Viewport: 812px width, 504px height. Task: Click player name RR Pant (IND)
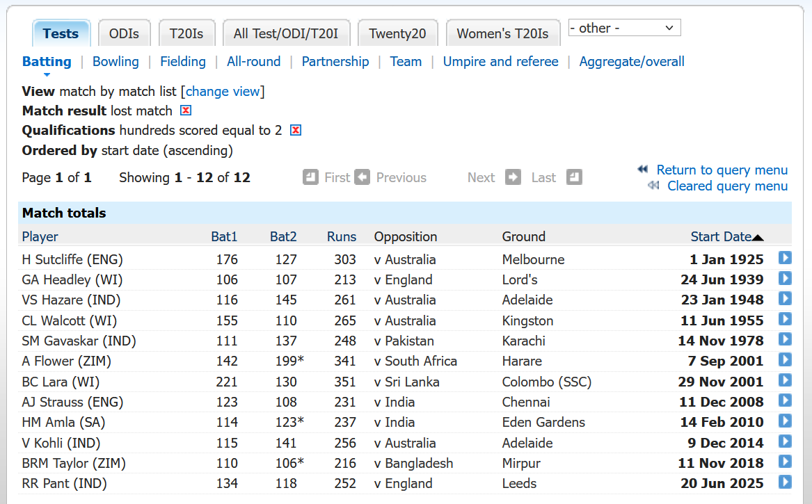click(x=64, y=483)
